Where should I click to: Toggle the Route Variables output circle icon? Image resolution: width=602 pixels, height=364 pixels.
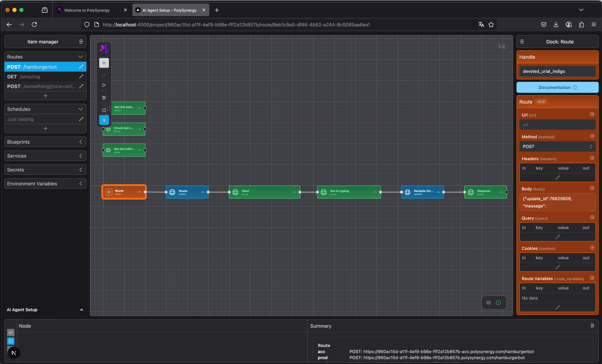(592, 278)
